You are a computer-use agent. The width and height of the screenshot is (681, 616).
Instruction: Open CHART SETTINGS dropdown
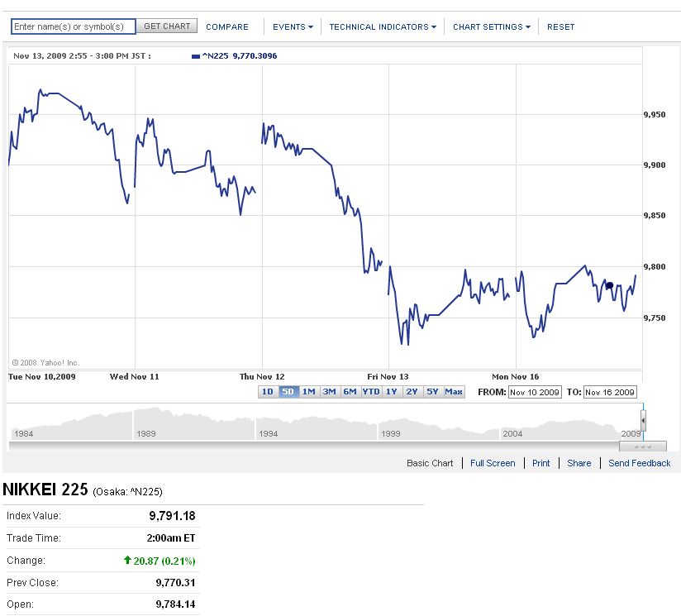pyautogui.click(x=492, y=27)
